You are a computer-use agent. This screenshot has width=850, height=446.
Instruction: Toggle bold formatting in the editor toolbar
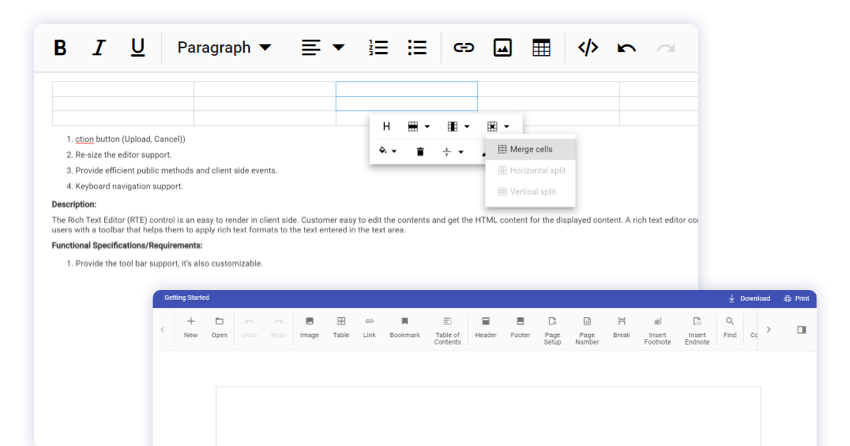point(60,48)
